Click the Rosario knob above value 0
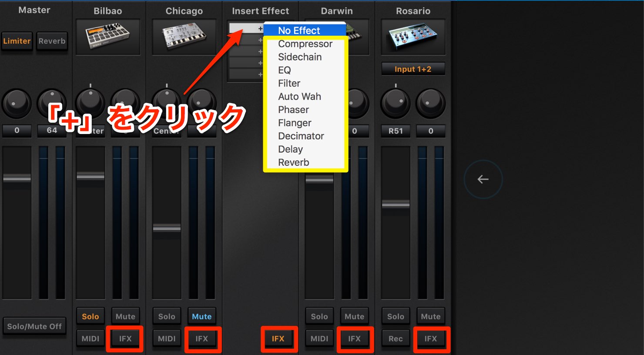 click(x=431, y=104)
